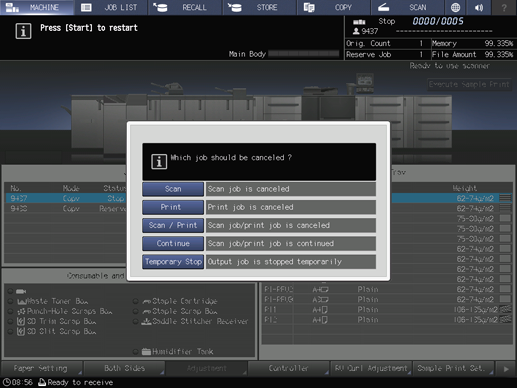Image resolution: width=517 pixels, height=388 pixels.
Task: Select job 9438 Reserve row
Action: [x=67, y=209]
